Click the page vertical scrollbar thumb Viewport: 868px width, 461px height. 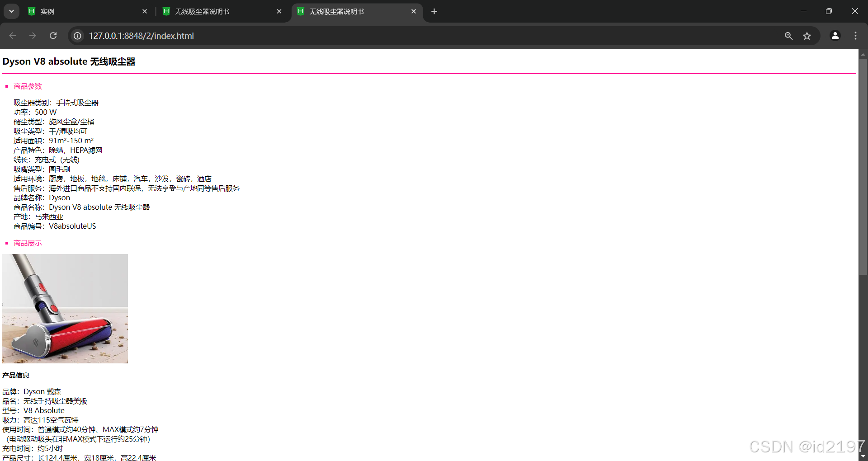coord(863,166)
